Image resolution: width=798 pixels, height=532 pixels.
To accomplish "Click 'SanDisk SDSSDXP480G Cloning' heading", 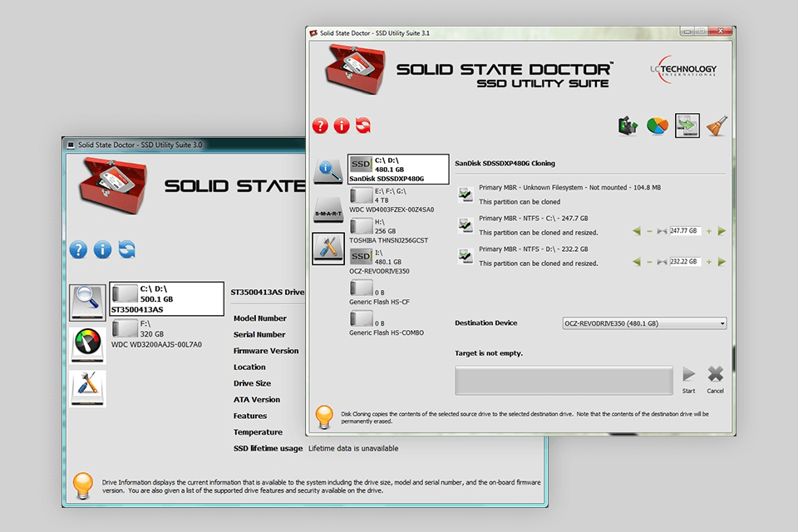I will pyautogui.click(x=505, y=164).
